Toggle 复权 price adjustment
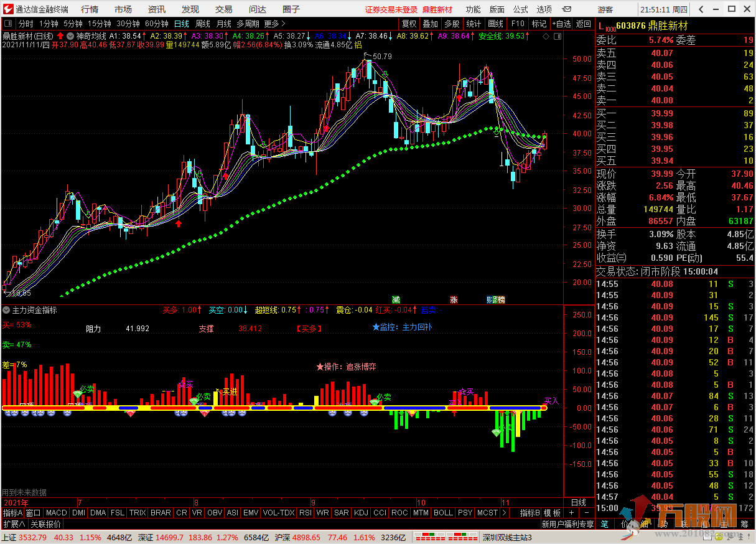 tap(409, 24)
